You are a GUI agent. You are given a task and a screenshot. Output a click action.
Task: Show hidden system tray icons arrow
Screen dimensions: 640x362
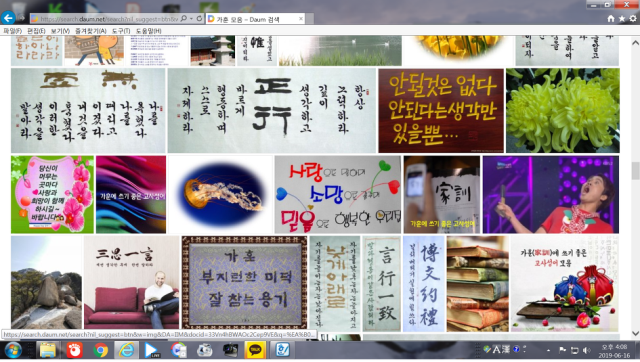click(x=548, y=350)
